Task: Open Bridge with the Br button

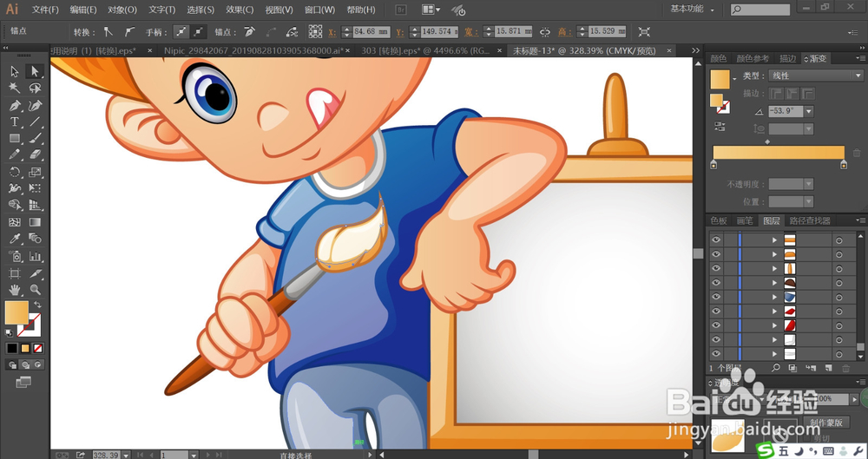Action: click(401, 10)
